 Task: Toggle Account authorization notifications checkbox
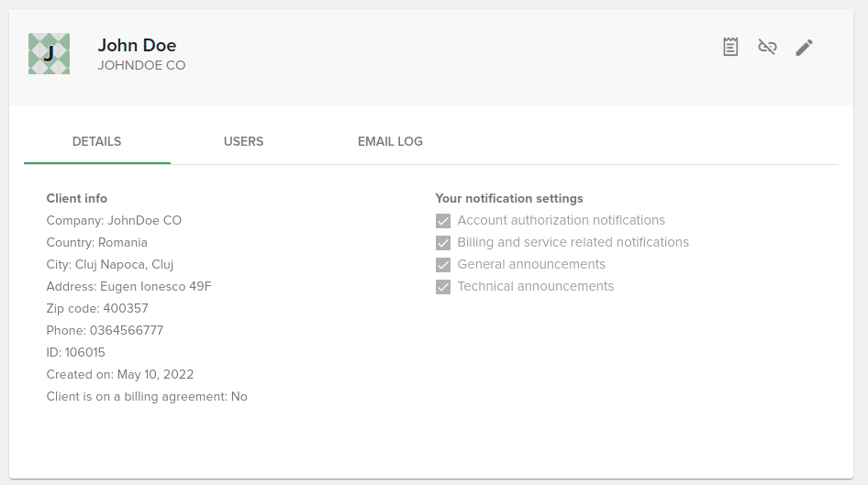click(x=443, y=221)
